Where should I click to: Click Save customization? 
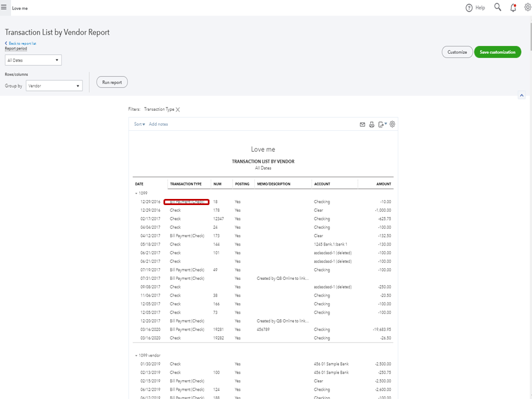click(498, 52)
